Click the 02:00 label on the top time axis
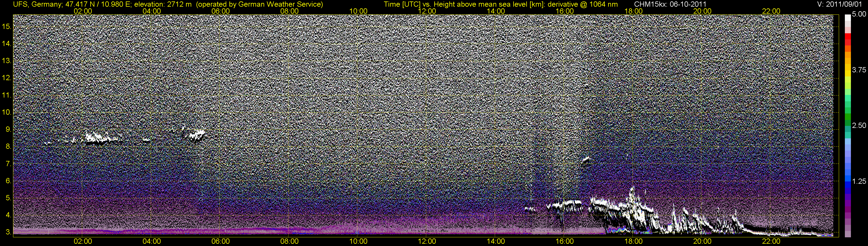 coord(82,11)
